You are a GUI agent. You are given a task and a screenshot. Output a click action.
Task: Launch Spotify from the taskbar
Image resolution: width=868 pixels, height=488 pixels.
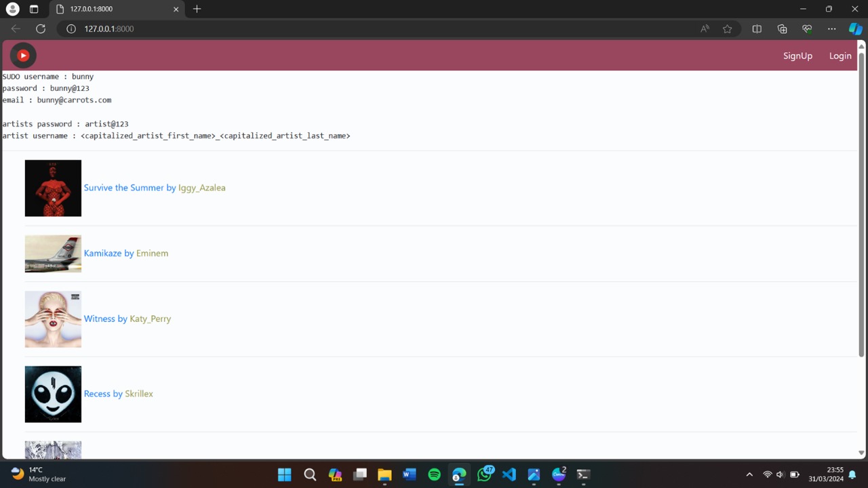click(x=434, y=474)
